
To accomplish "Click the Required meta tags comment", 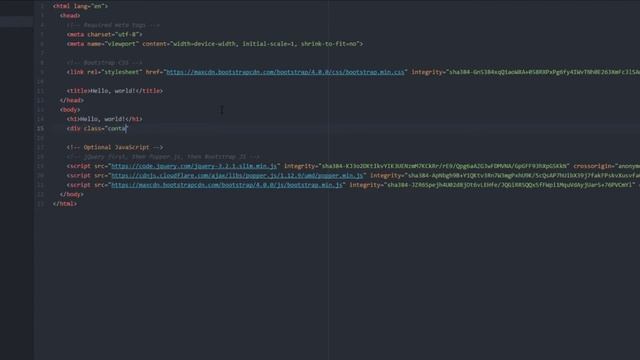I will 113,25.
